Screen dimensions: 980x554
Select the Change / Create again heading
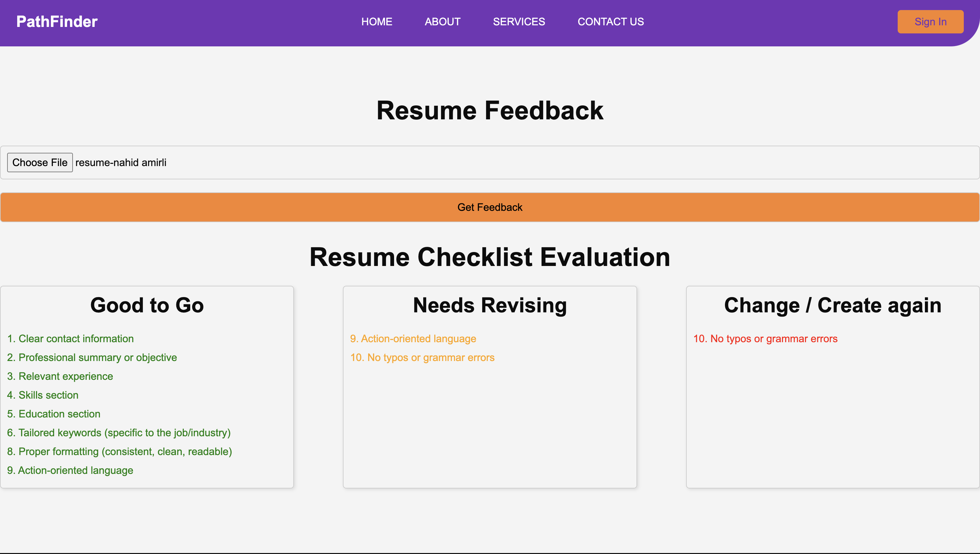(x=833, y=305)
